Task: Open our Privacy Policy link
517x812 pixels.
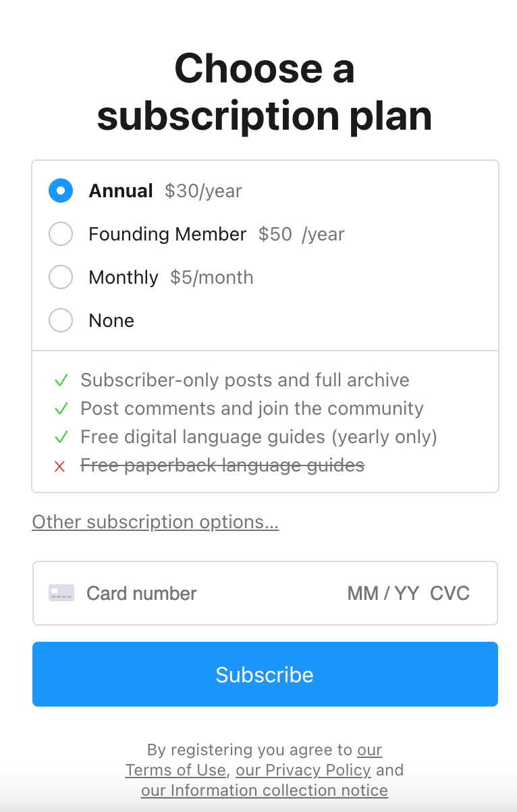Action: (303, 770)
